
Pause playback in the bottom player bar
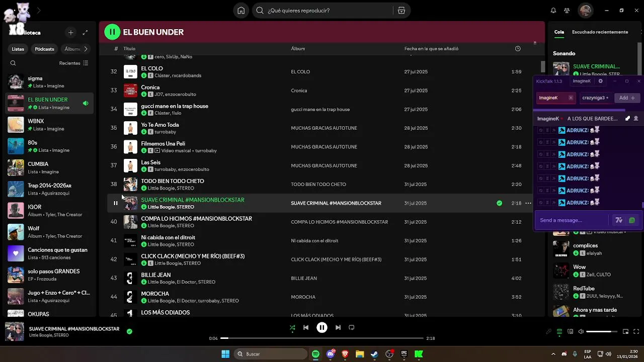pyautogui.click(x=322, y=327)
